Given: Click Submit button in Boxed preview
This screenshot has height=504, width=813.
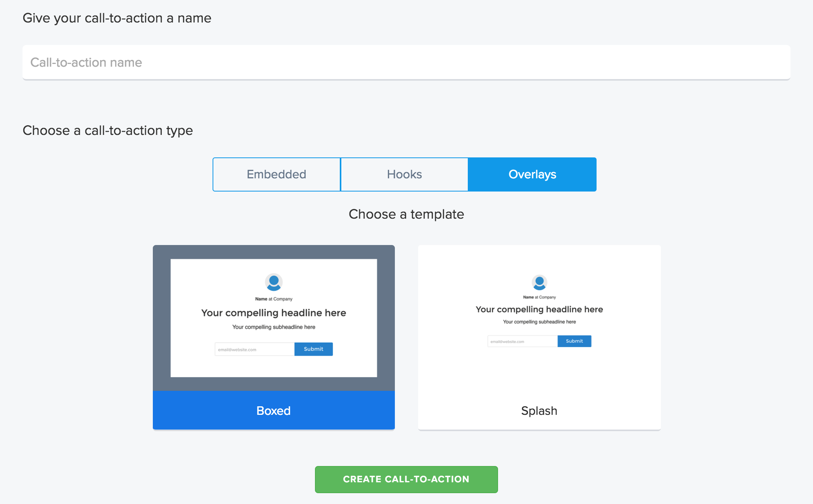Looking at the screenshot, I should coord(313,349).
